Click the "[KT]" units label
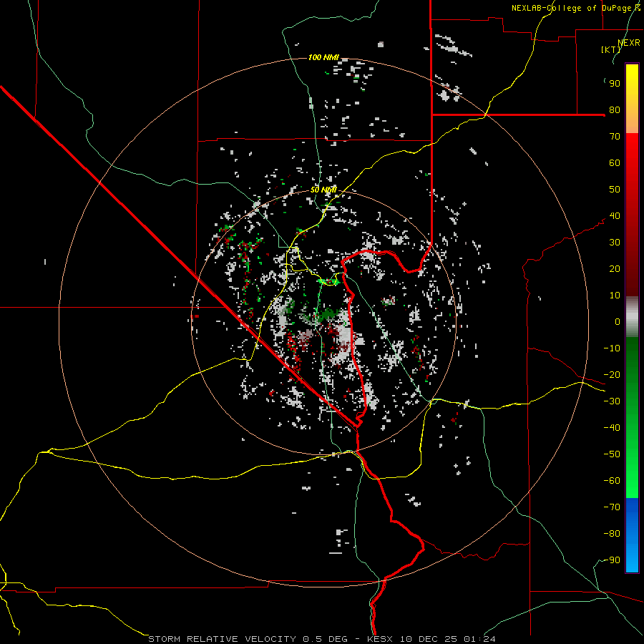The width and height of the screenshot is (644, 644). coord(610,49)
